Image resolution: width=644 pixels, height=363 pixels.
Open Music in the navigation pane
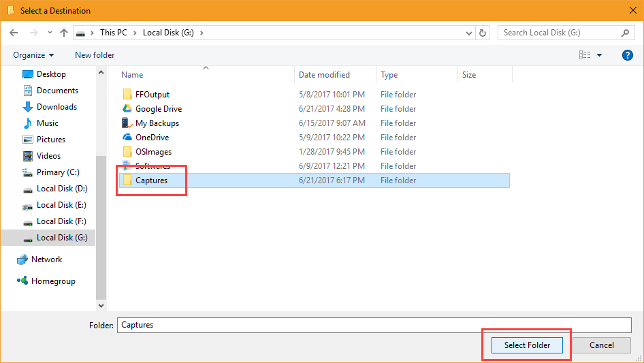point(47,123)
